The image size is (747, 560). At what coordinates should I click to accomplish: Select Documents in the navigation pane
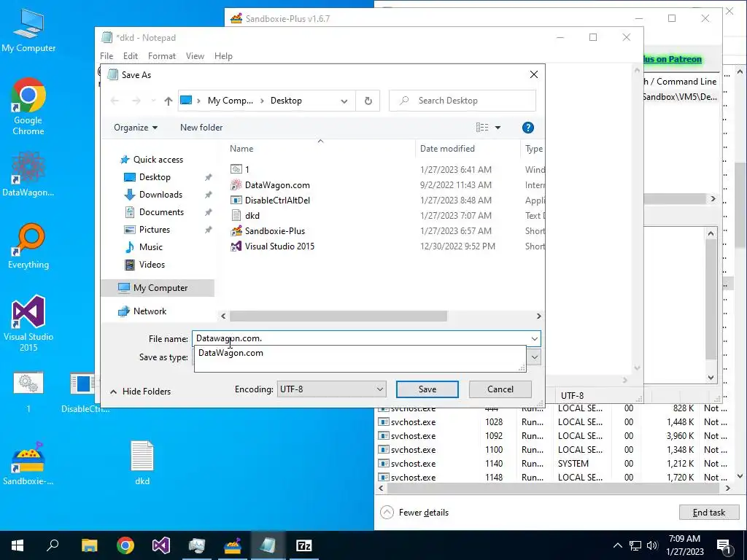point(161,212)
